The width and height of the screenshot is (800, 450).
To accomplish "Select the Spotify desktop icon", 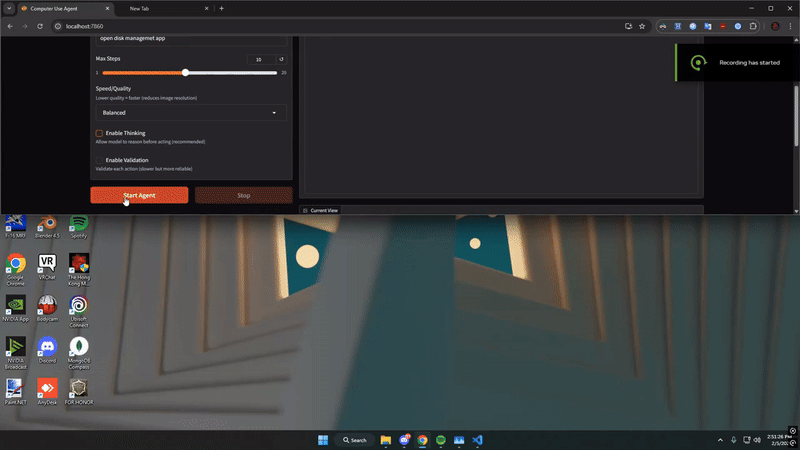I will [79, 227].
